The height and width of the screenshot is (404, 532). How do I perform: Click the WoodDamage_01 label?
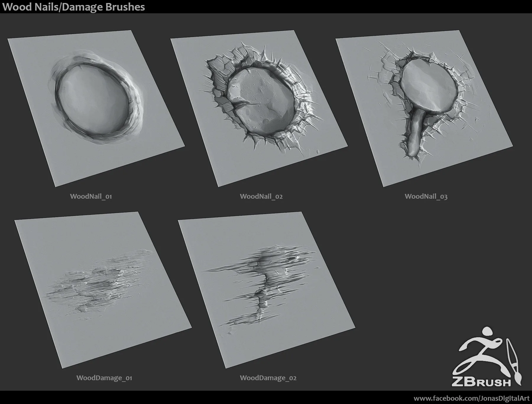[104, 378]
